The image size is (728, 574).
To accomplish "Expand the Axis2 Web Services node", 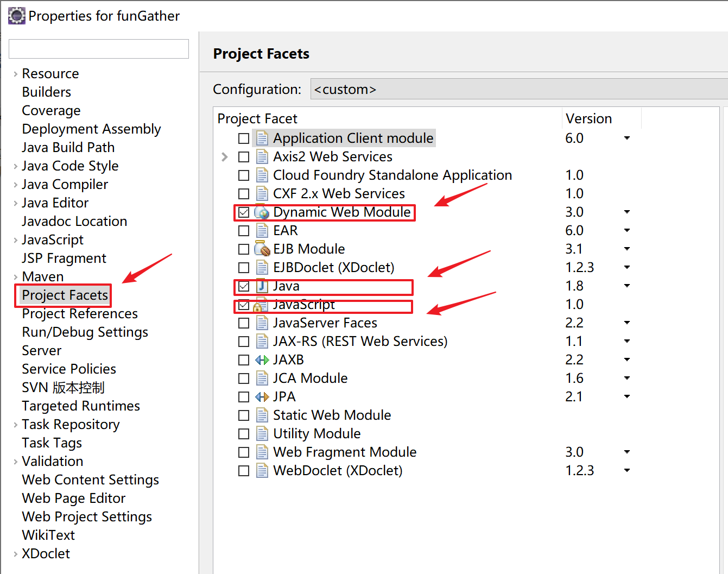I will [225, 157].
